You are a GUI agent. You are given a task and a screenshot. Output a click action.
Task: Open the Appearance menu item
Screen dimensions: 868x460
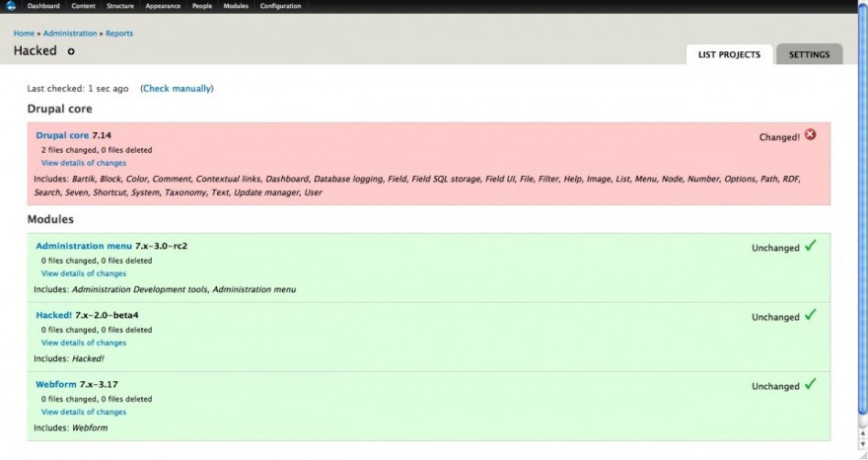coord(163,6)
